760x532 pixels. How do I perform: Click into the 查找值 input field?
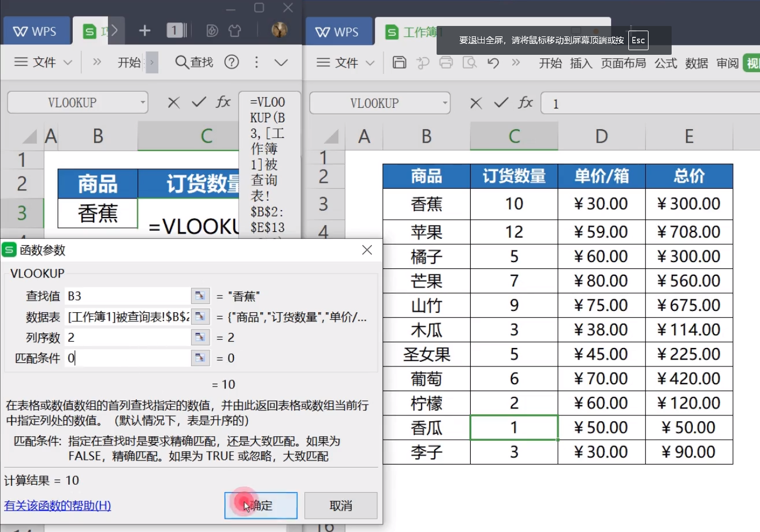point(128,296)
